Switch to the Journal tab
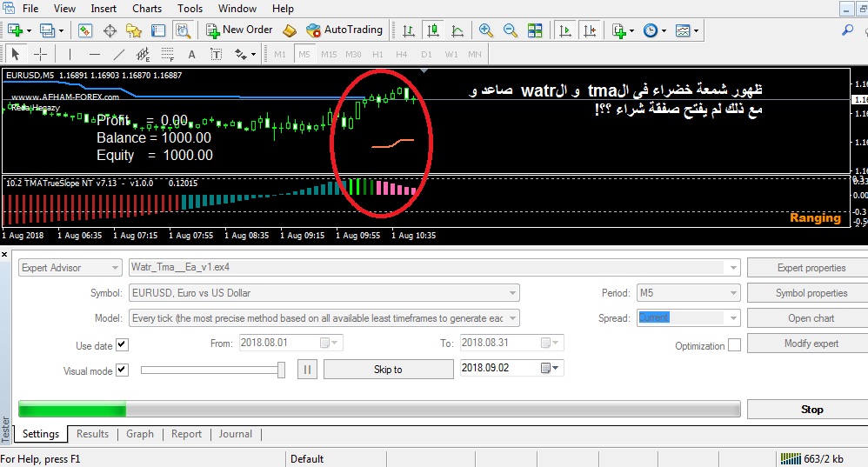This screenshot has height=467, width=868. (235, 434)
